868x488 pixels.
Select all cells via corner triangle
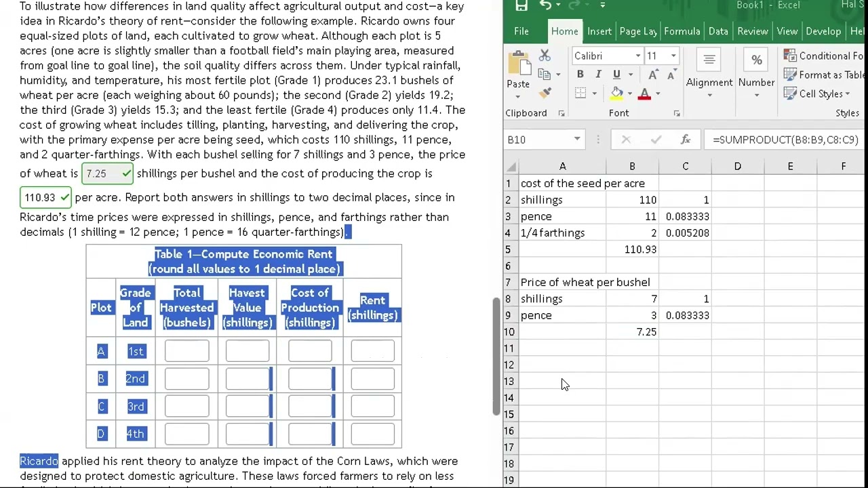tap(511, 166)
